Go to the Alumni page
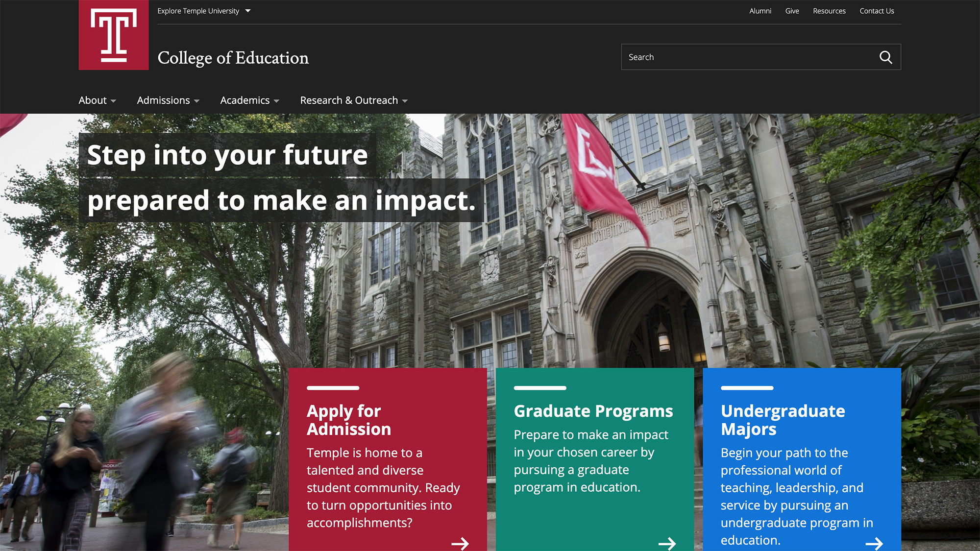Viewport: 980px width, 551px height. point(760,11)
